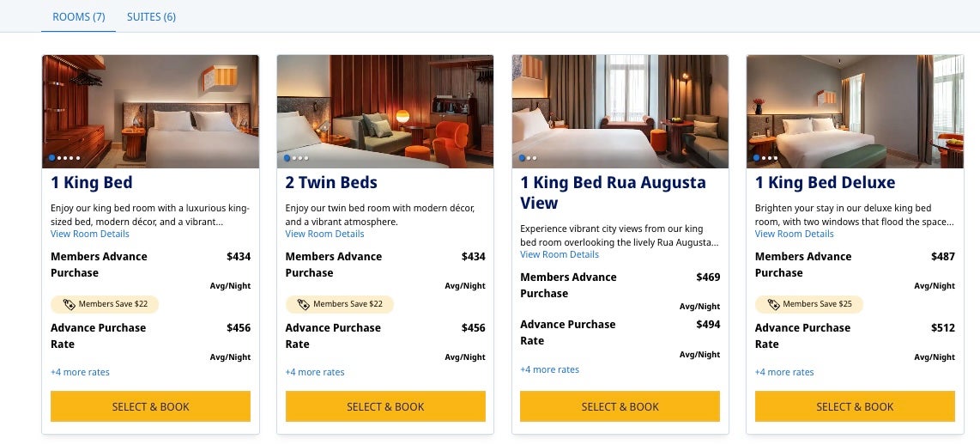Click Select & Book for 1 King Bed
This screenshot has width=980, height=445.
[x=150, y=406]
